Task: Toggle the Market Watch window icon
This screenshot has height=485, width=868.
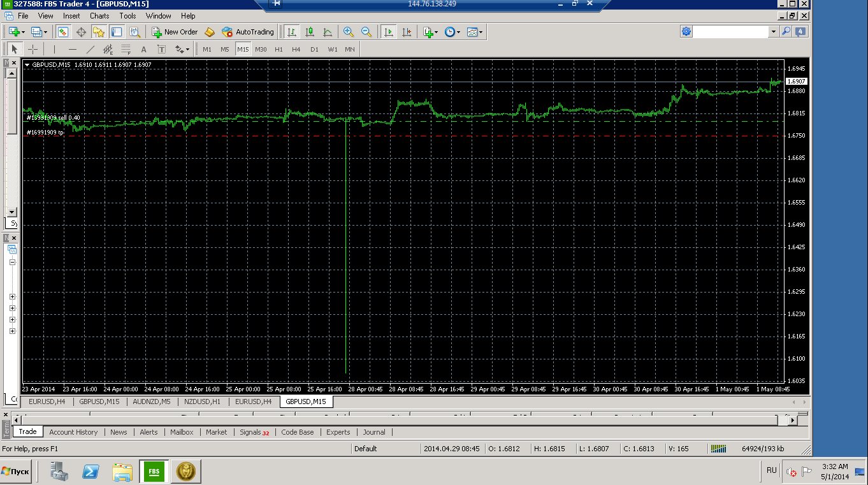Action: pos(63,31)
